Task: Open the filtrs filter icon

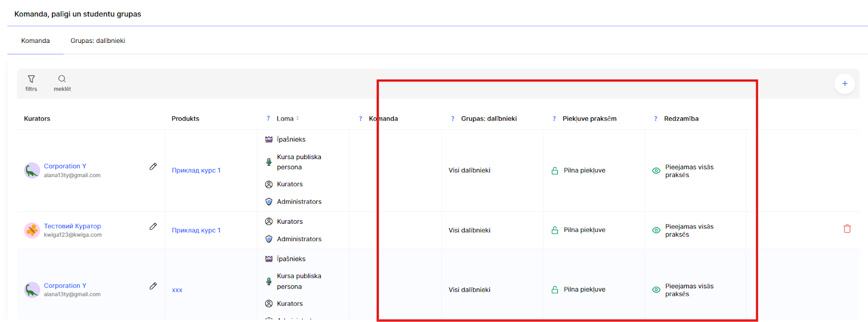Action: pyautogui.click(x=31, y=79)
